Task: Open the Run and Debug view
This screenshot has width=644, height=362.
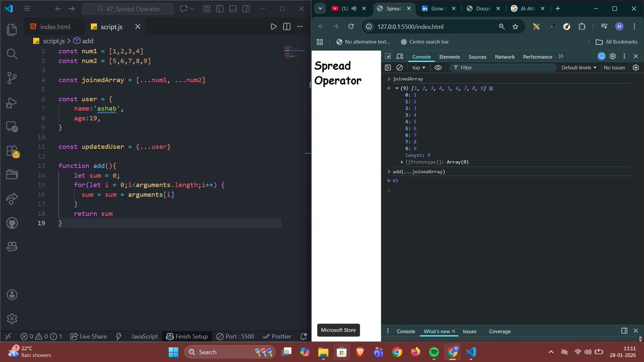Action: (x=12, y=103)
